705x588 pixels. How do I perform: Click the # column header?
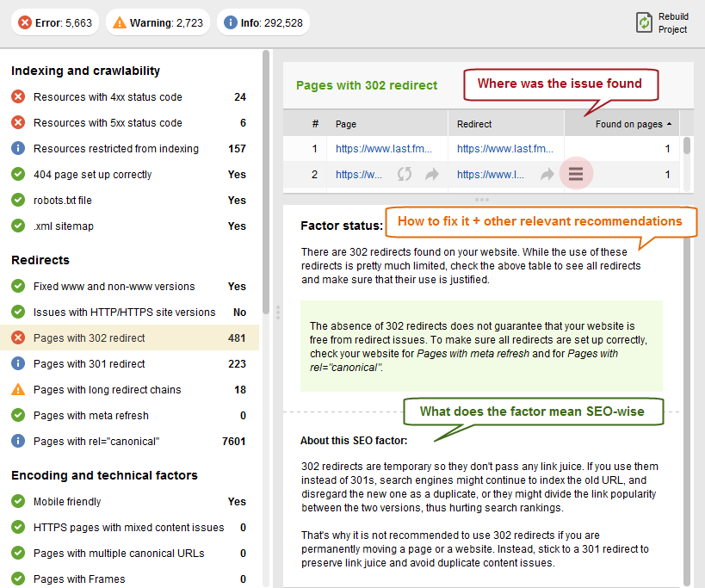pos(315,124)
